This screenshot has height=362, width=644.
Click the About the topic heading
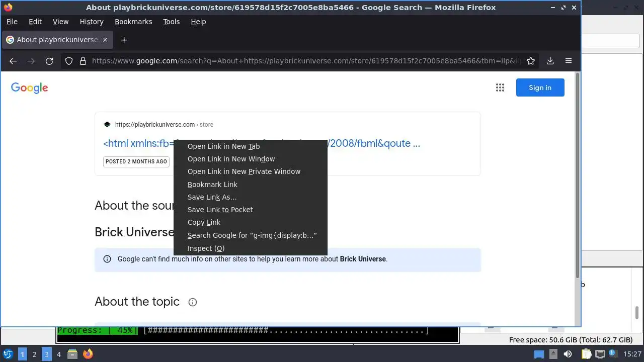click(x=137, y=302)
